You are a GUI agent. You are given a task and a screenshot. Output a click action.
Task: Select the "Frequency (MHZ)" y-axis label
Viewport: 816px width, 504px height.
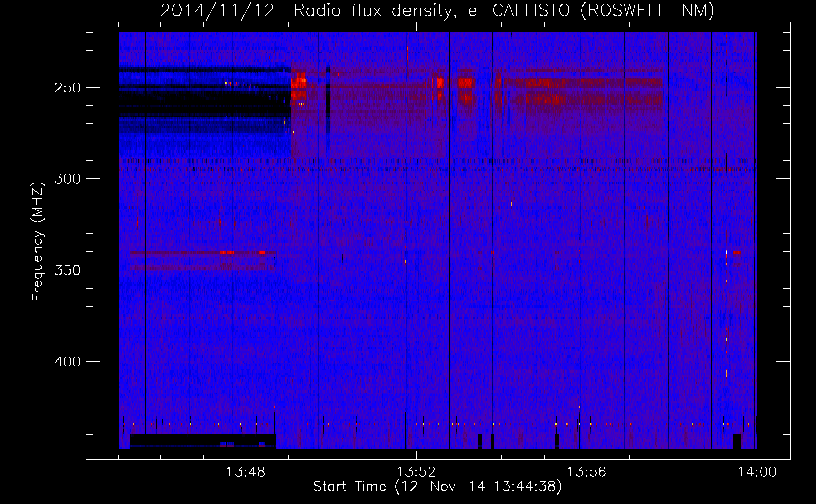pyautogui.click(x=38, y=241)
